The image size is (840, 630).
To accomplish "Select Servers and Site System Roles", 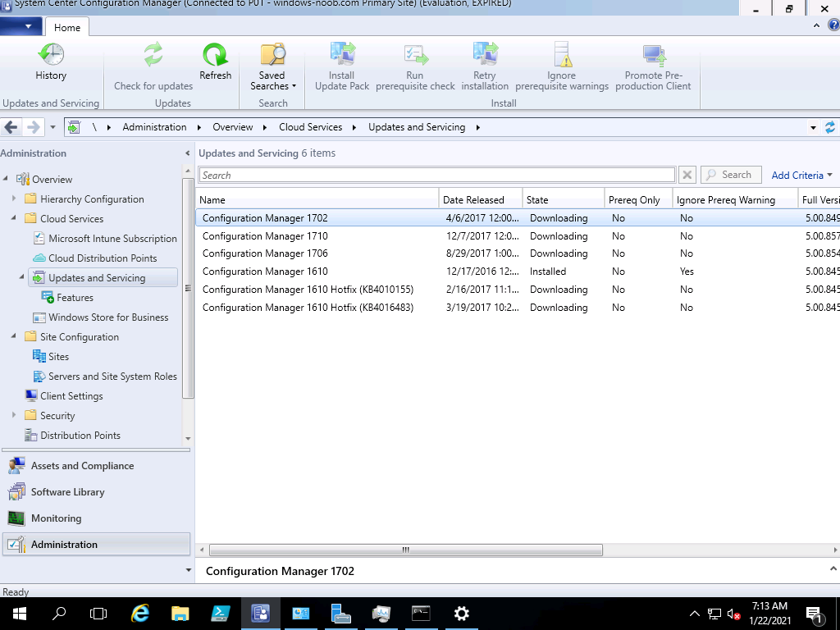I will point(105,376).
